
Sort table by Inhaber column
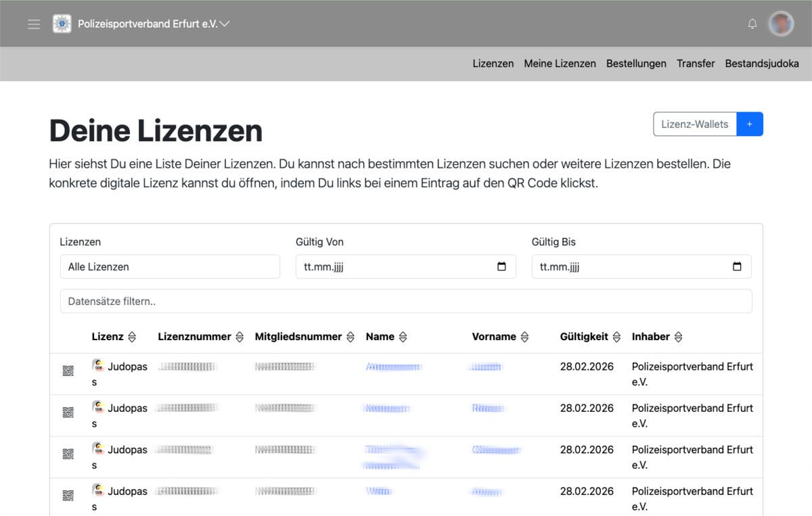coord(679,337)
